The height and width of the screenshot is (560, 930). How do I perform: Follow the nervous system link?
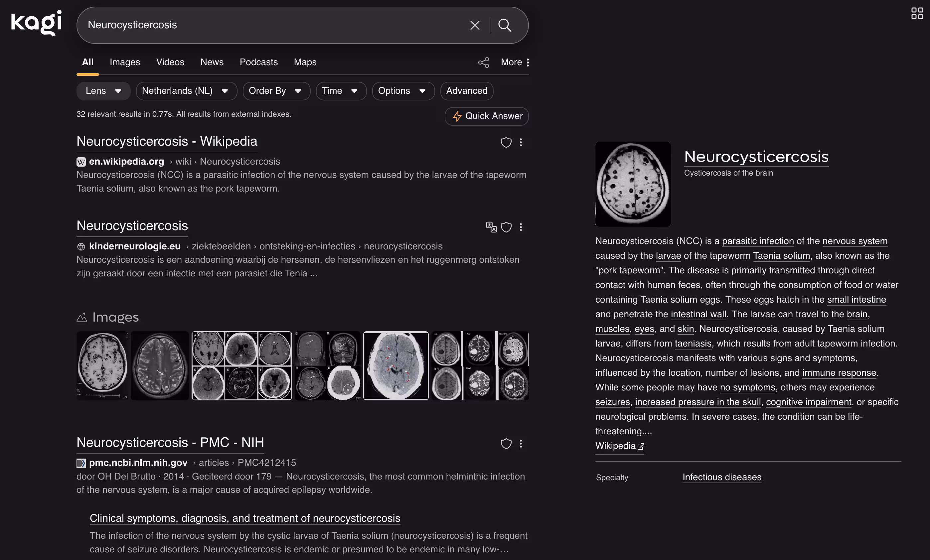pyautogui.click(x=855, y=241)
